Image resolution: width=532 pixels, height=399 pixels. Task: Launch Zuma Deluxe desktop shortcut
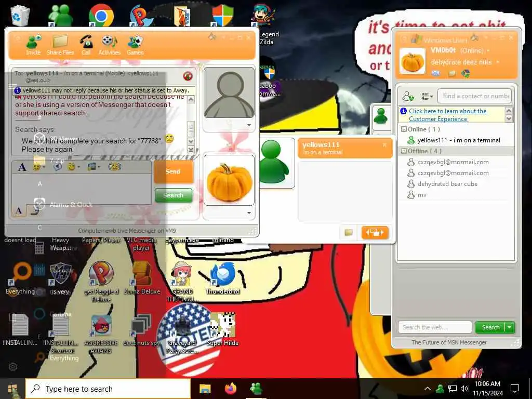142,277
